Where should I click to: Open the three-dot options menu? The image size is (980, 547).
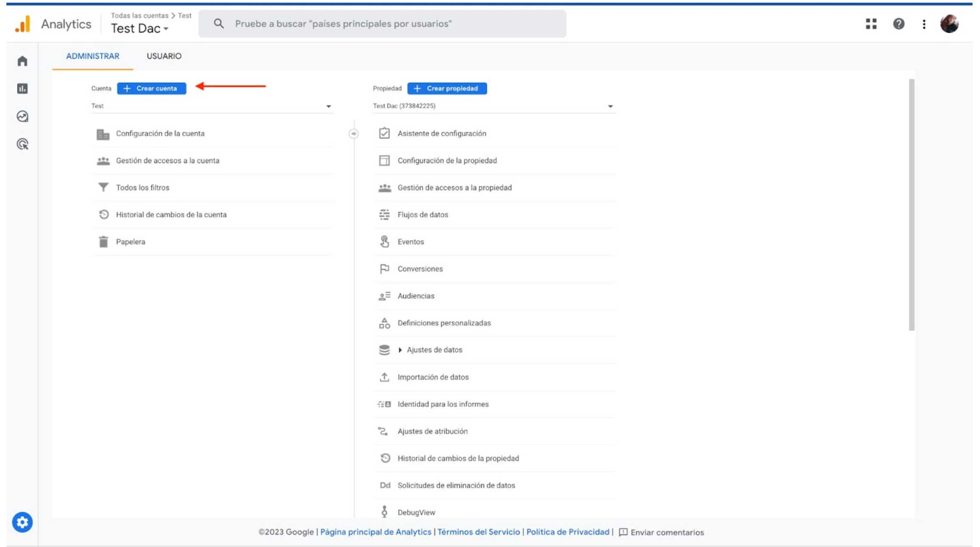(x=924, y=24)
